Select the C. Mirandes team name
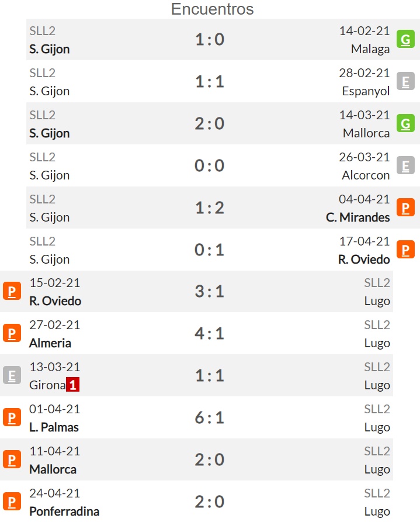Screen dimensions: 420x522 [x=357, y=217]
